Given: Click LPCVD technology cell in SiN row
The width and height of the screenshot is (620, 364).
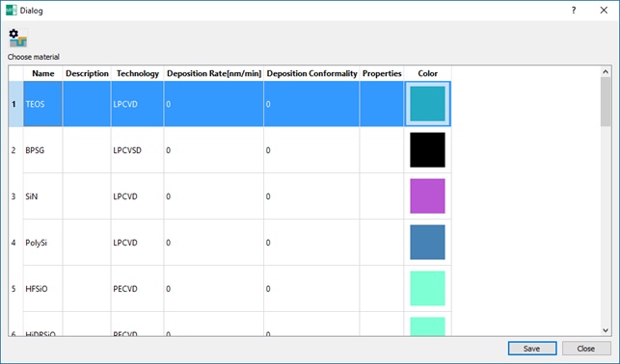Looking at the screenshot, I should (137, 196).
